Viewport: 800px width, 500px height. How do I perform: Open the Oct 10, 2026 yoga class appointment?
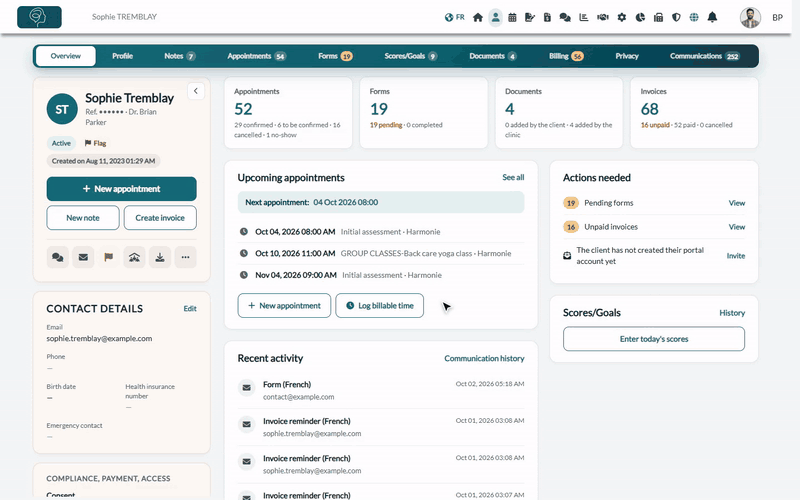[x=381, y=254]
